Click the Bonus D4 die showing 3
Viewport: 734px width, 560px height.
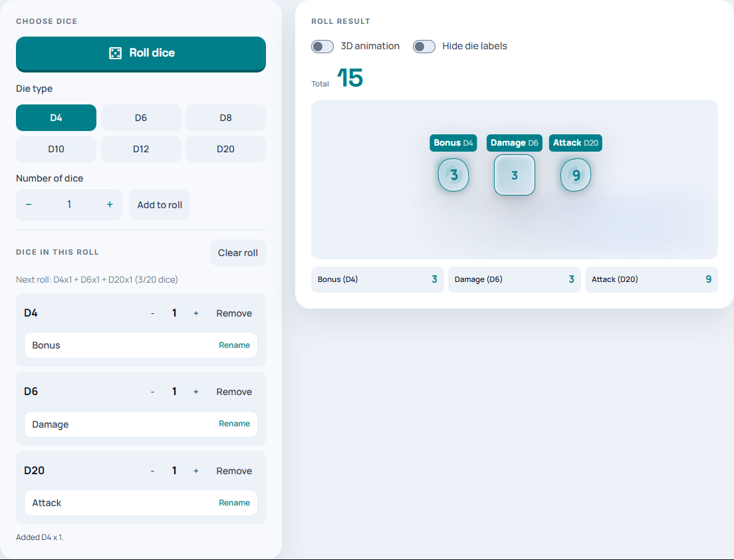coord(453,175)
